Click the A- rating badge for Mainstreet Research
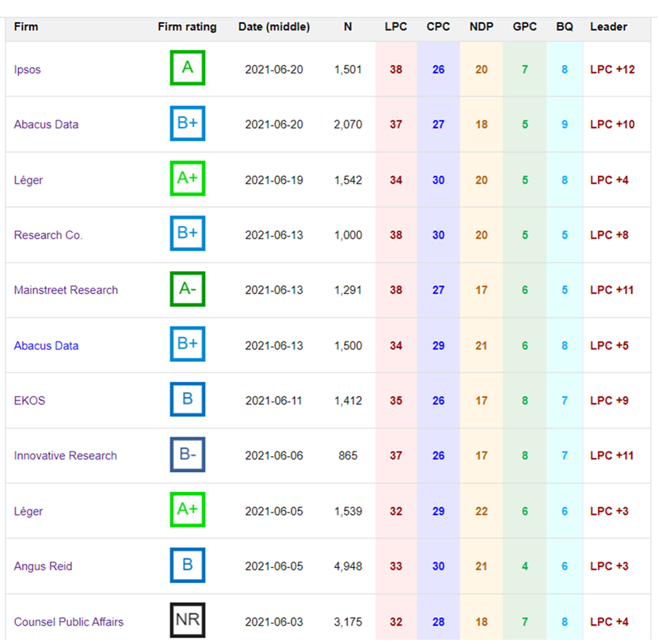The image size is (659, 644). pos(187,290)
